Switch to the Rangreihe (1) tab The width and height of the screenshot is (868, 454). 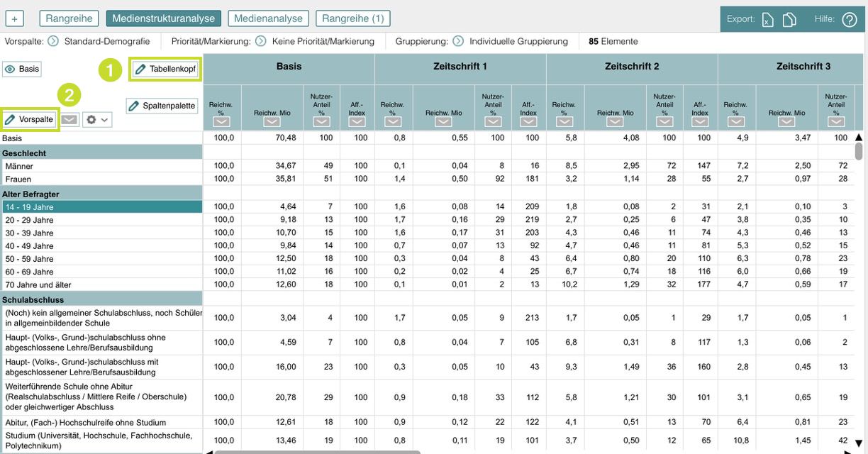pos(352,19)
